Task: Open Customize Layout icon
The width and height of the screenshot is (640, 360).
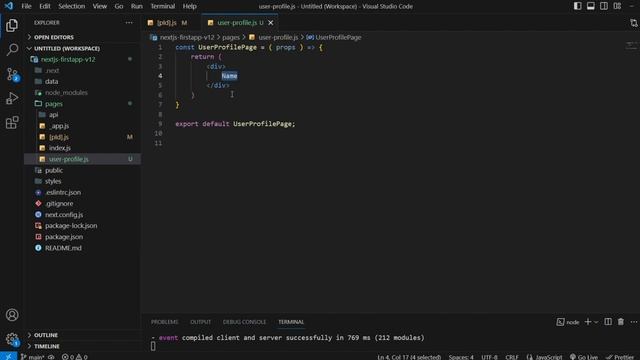Action: [x=617, y=6]
